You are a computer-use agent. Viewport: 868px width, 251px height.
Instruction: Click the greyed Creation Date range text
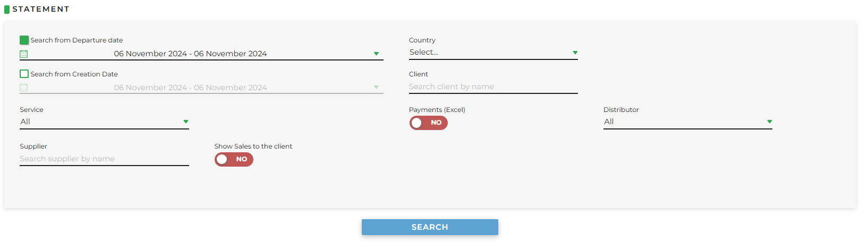190,88
